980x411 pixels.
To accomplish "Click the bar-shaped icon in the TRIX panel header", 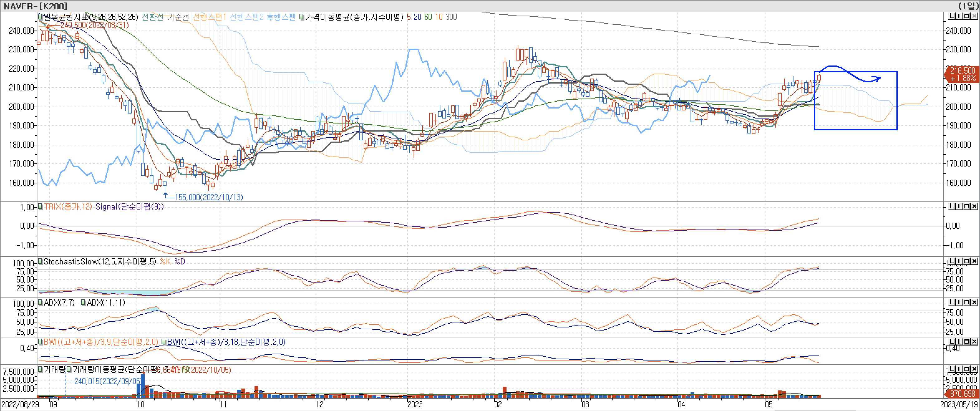I will tap(959, 206).
